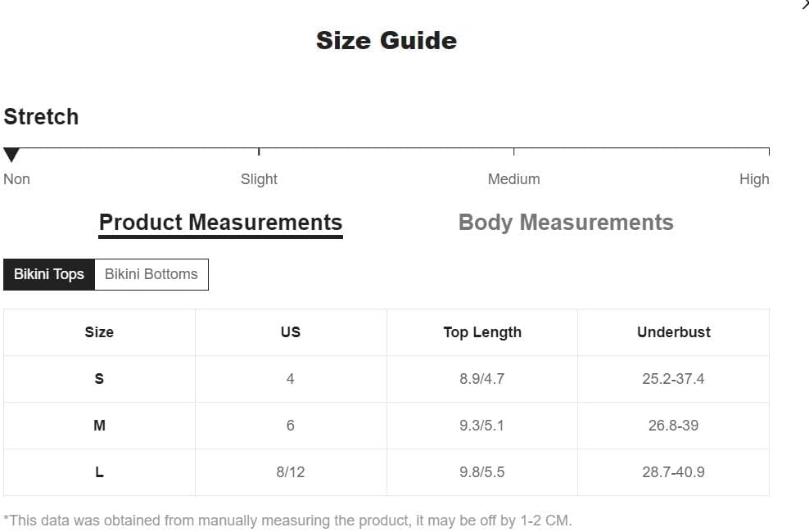Select the Bikini Tops toggle button
809x532 pixels.
[x=49, y=274]
